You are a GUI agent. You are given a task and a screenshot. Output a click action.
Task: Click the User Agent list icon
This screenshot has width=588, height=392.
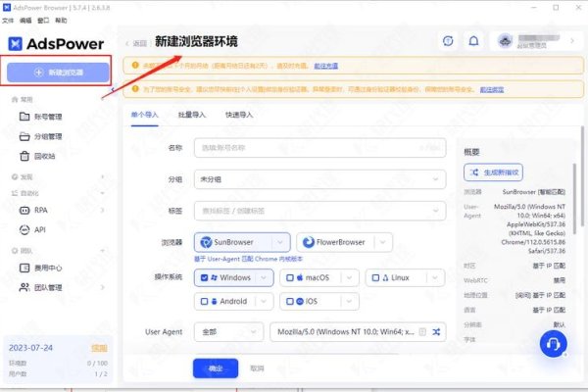422,332
